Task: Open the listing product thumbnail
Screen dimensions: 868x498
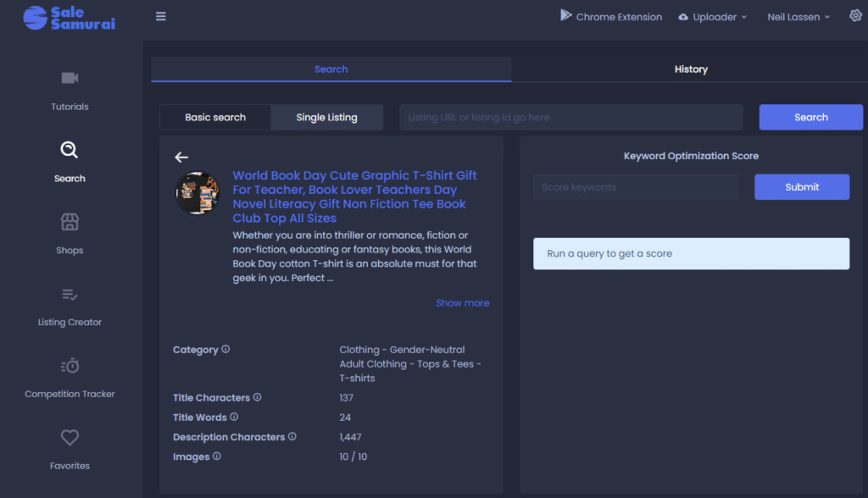Action: click(x=198, y=193)
